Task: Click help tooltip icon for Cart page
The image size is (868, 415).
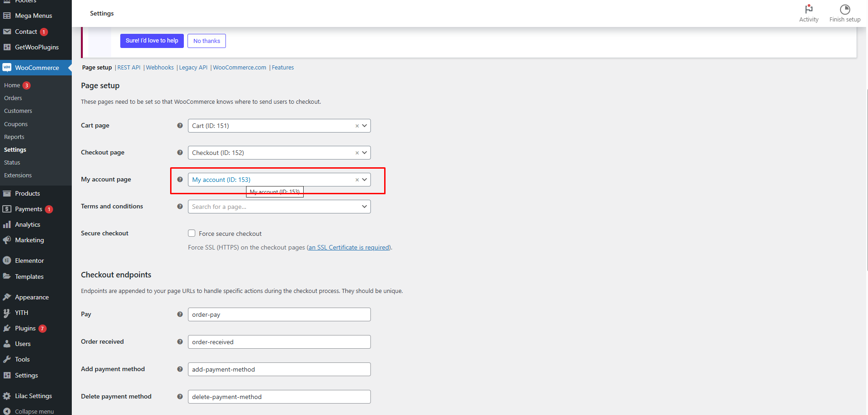Action: [x=180, y=125]
